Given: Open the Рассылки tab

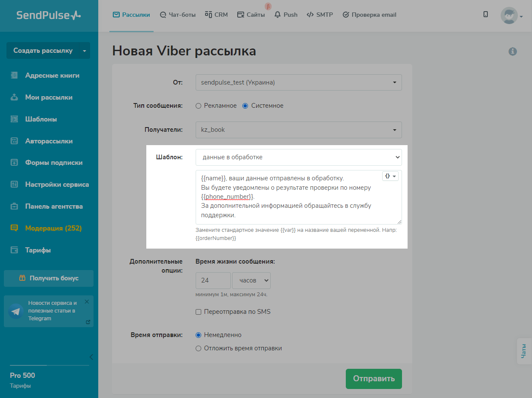Looking at the screenshot, I should pyautogui.click(x=131, y=15).
